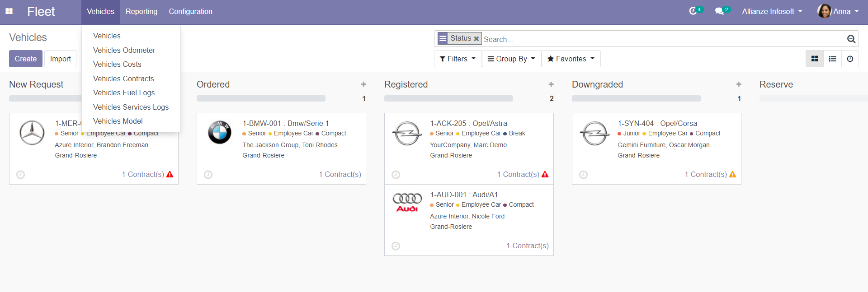The image size is (868, 292).
Task: Click orange warning icon on Opel/Corsa card
Action: [733, 174]
